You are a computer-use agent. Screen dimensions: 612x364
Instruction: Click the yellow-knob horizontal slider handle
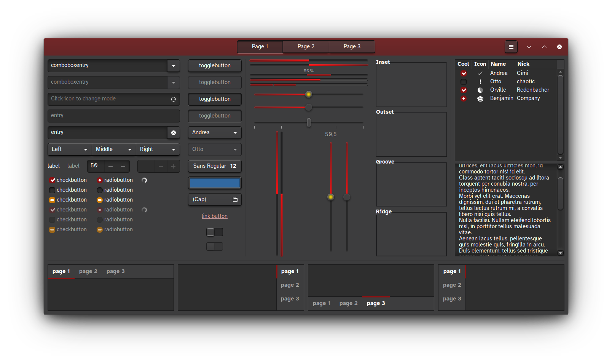pos(309,94)
